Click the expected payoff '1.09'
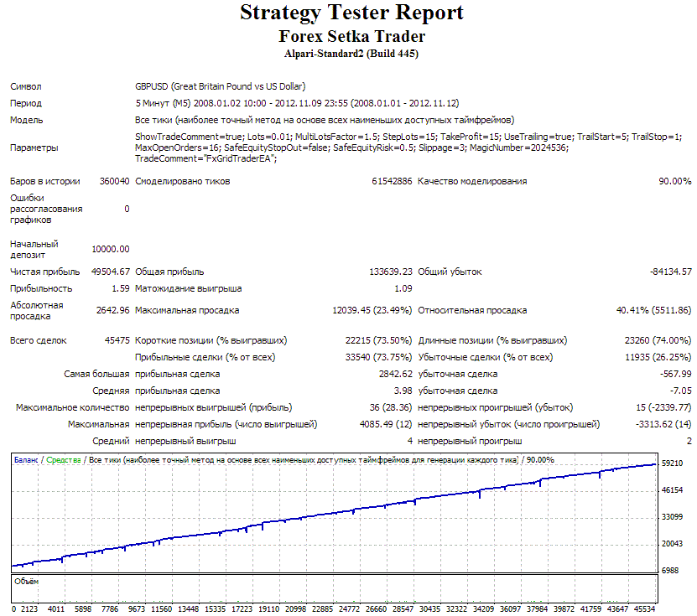This screenshot has width=697, height=616. [403, 288]
